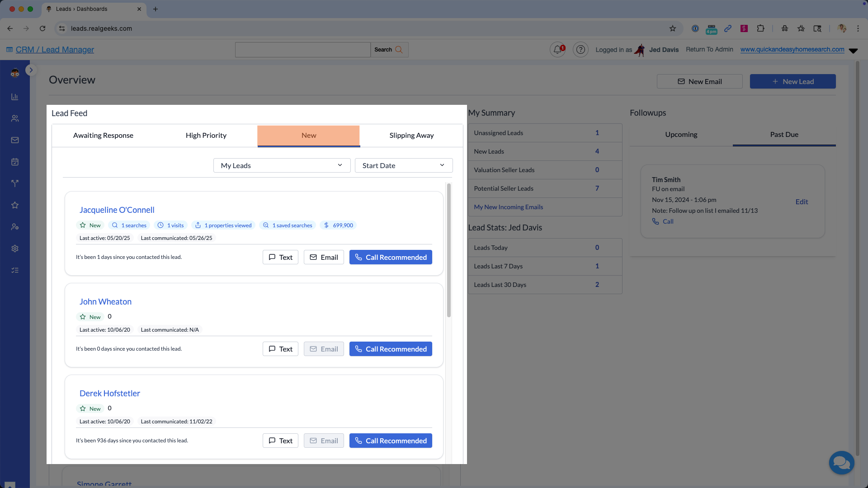Click Return To Admin link
This screenshot has width=868, height=488.
[709, 50]
